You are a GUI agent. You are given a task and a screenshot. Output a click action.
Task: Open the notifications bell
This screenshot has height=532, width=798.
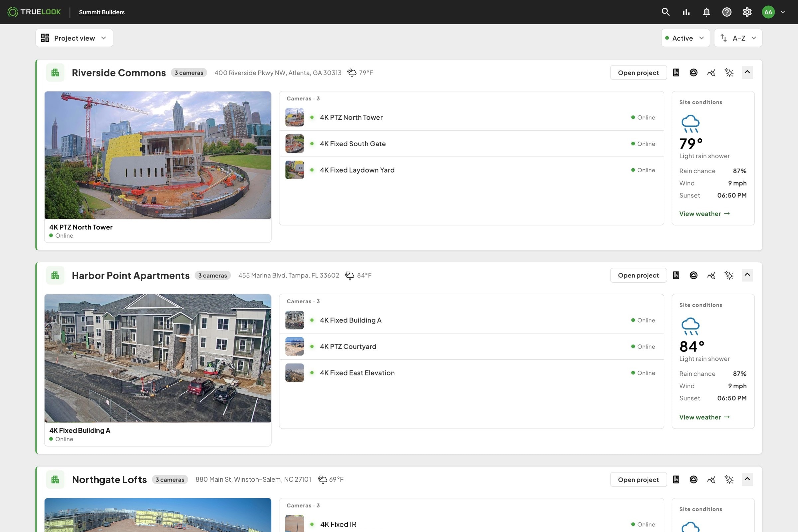(x=706, y=12)
